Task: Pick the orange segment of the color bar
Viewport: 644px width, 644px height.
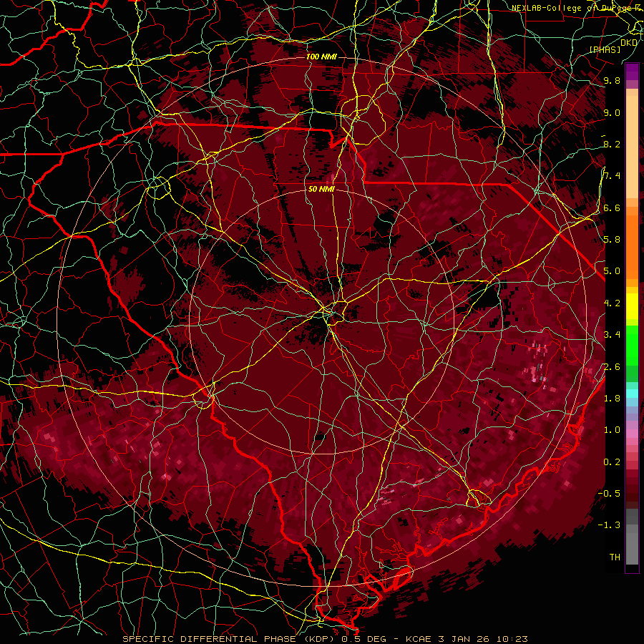Action: point(632,246)
